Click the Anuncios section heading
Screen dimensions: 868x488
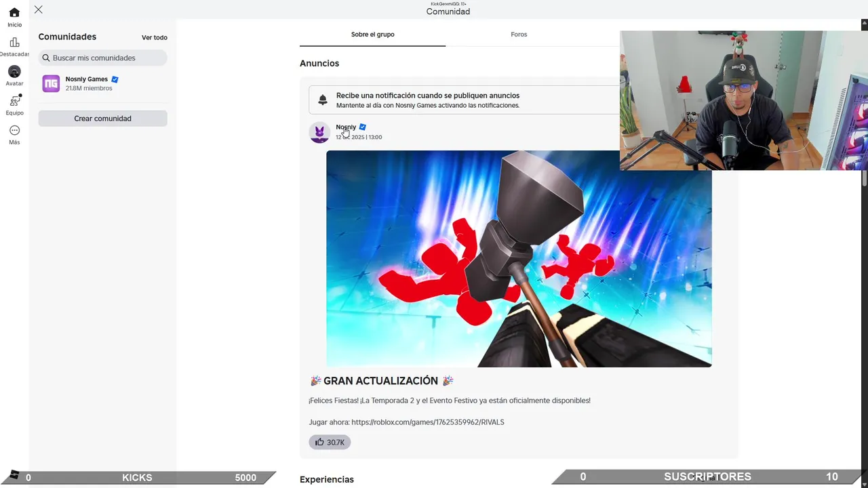coord(319,64)
